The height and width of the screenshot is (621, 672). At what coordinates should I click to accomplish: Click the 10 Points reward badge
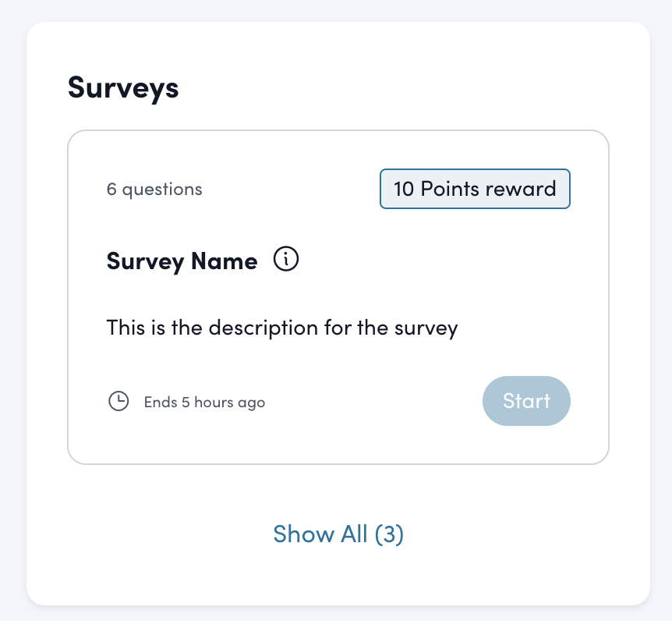[x=475, y=189]
